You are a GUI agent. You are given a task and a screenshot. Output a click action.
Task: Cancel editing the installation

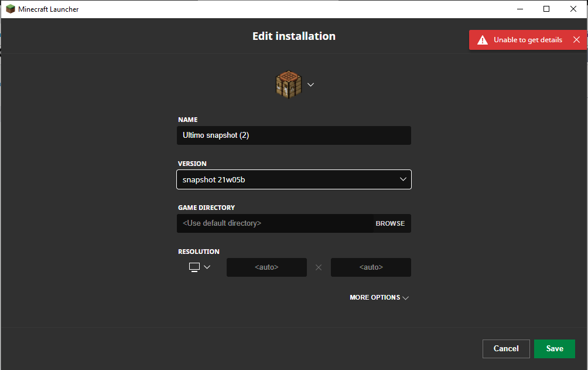[506, 348]
